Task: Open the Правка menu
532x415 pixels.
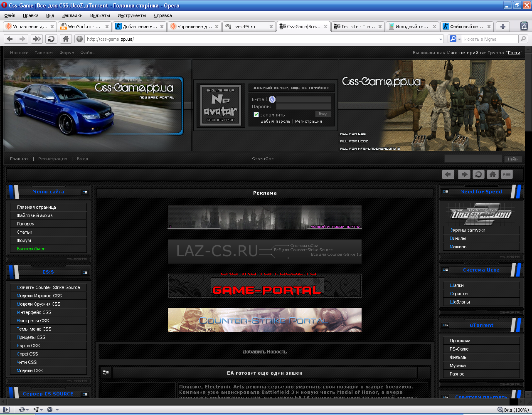Action: click(x=31, y=15)
